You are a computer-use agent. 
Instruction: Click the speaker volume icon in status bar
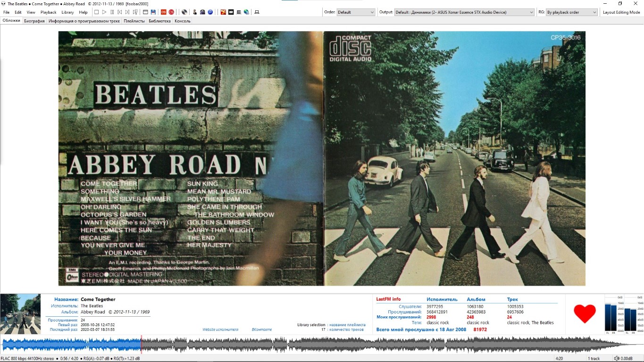pyautogui.click(x=616, y=359)
